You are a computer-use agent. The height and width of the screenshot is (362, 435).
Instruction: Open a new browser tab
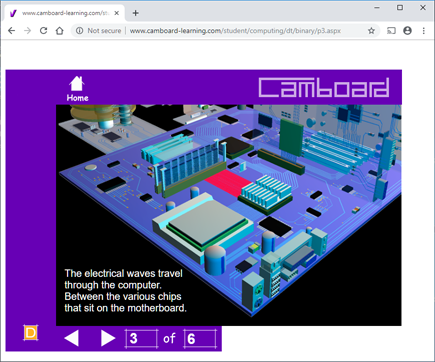tap(135, 13)
